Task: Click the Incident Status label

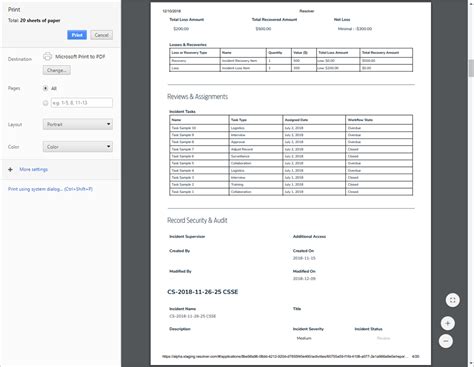Action: [368, 329]
